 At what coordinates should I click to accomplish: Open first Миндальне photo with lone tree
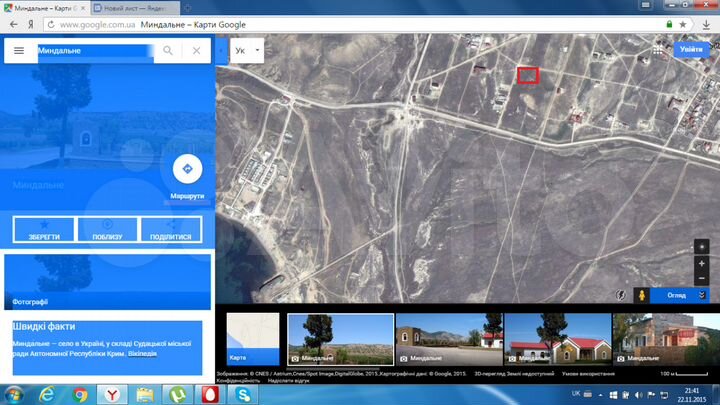point(340,339)
